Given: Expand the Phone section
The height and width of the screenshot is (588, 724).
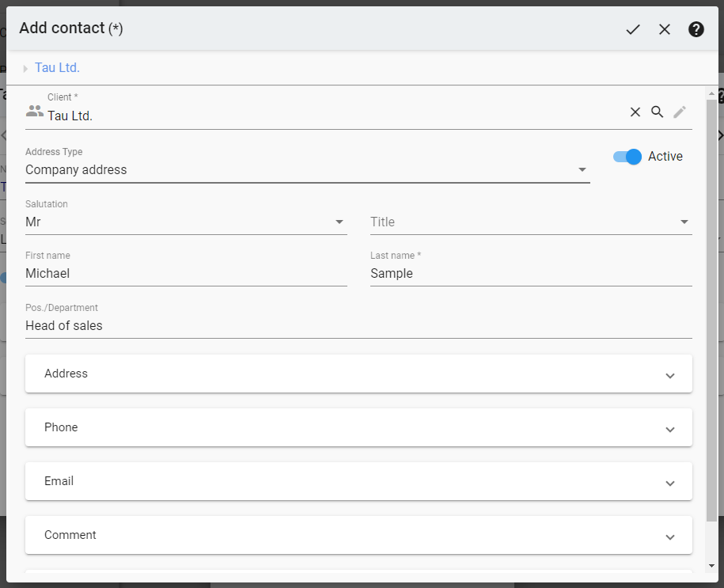Looking at the screenshot, I should [x=669, y=428].
